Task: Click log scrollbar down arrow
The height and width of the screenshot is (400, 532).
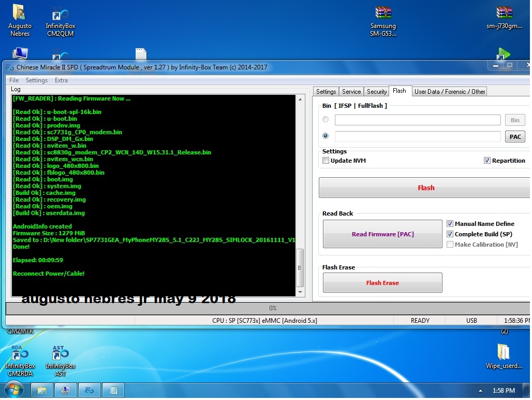Action: 300,292
